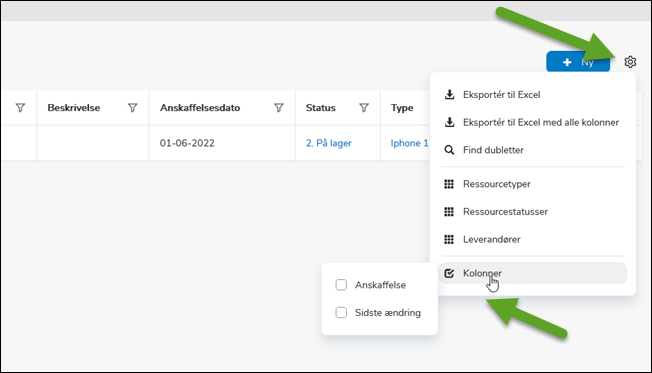The height and width of the screenshot is (373, 652).
Task: Enable the Anskaffelse column checkbox
Action: pyautogui.click(x=341, y=285)
